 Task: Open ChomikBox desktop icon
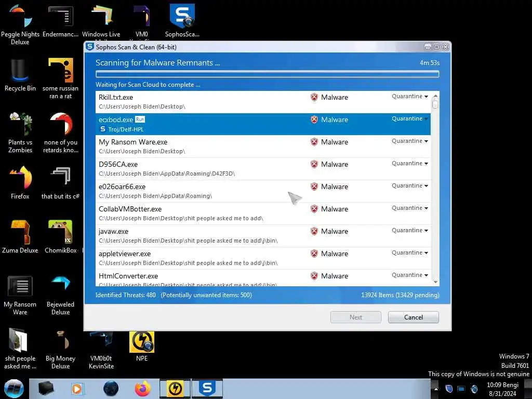60,237
